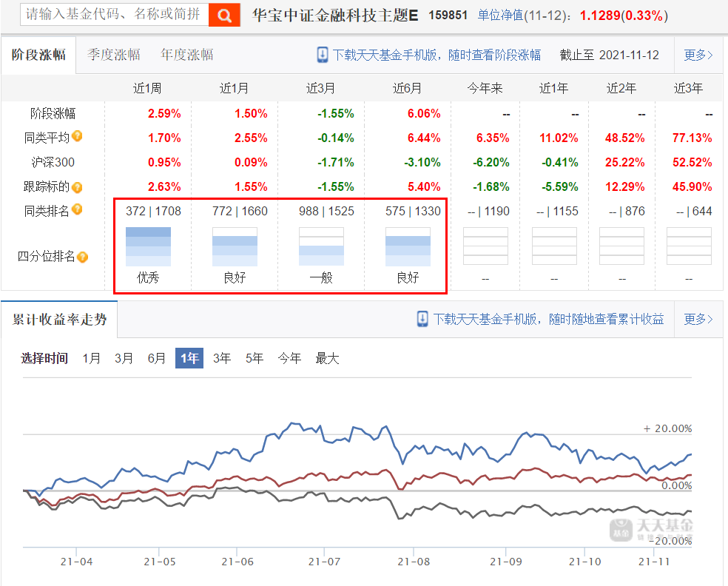Open 更多 link in the 阶段涨幅 section
The height and width of the screenshot is (586, 728).
(x=698, y=55)
